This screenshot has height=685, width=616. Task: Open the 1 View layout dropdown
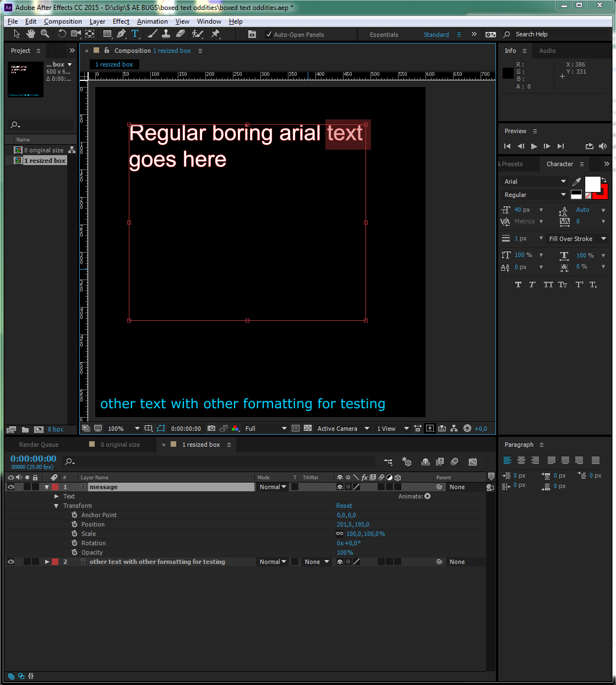click(x=393, y=429)
